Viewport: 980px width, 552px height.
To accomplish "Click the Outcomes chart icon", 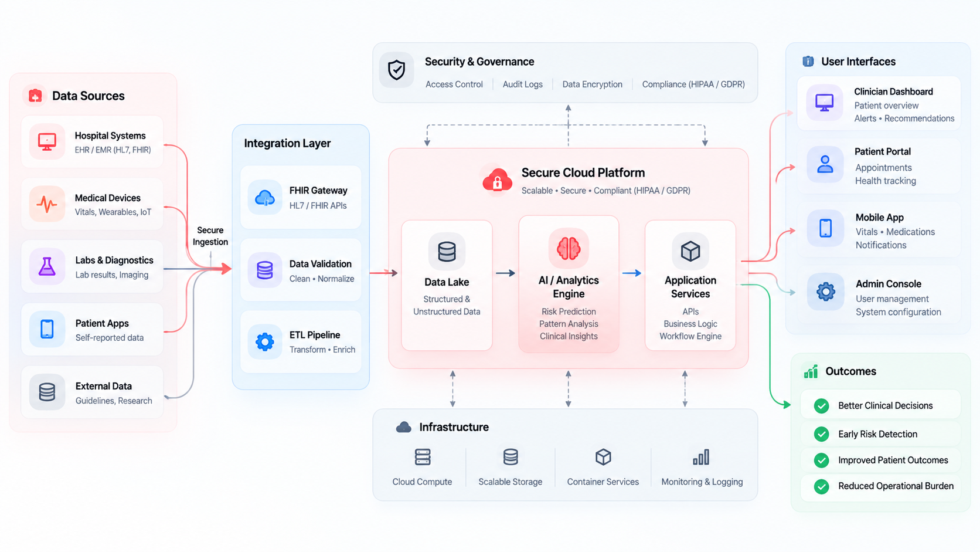I will 811,371.
